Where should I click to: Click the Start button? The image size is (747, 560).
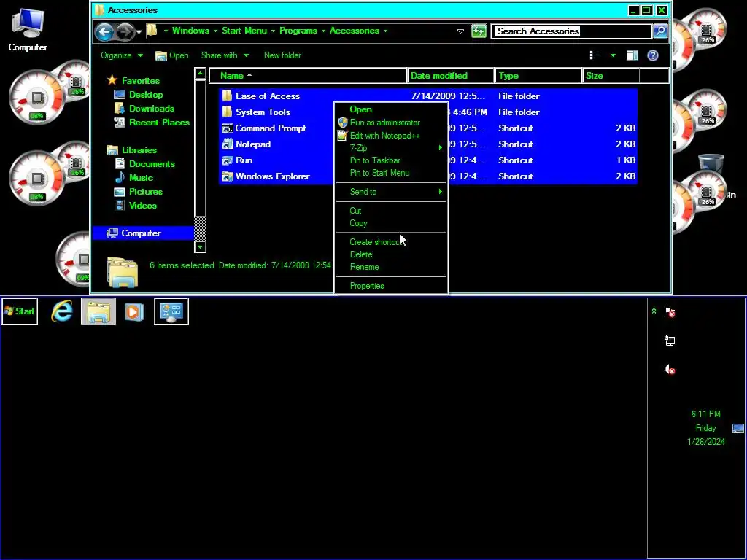[x=20, y=311]
